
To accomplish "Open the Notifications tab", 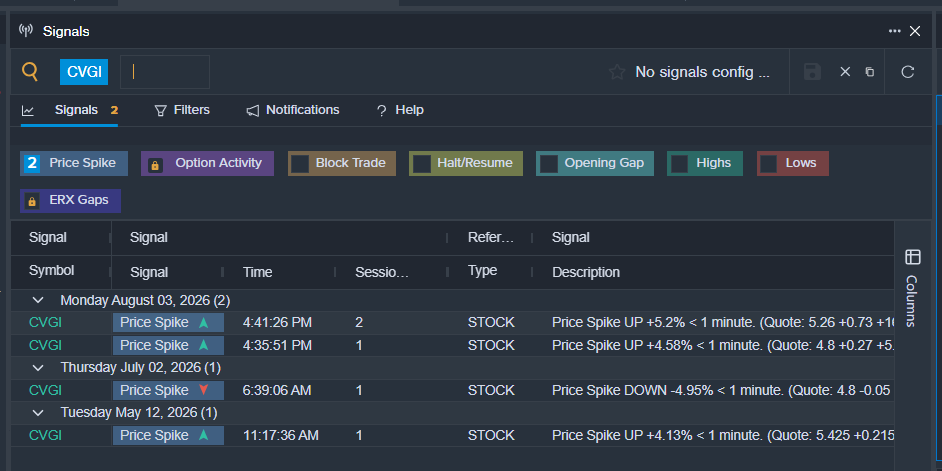I will point(293,110).
